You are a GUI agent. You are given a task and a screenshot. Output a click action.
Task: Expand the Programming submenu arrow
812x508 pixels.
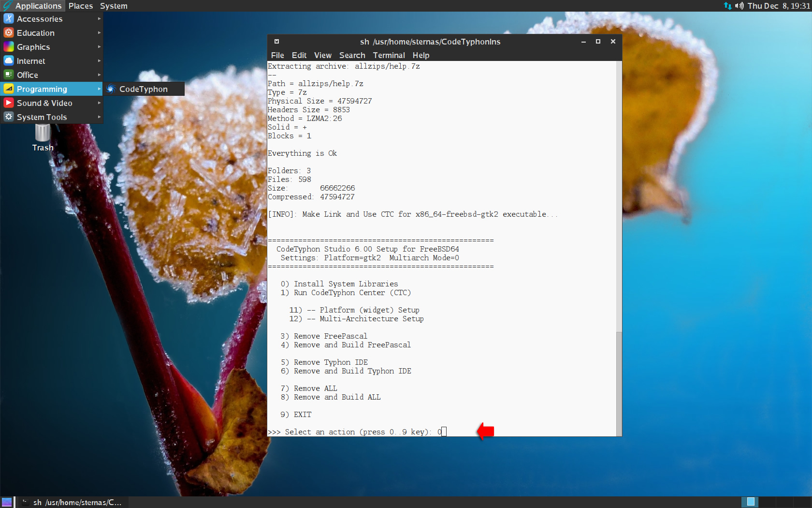click(x=99, y=89)
